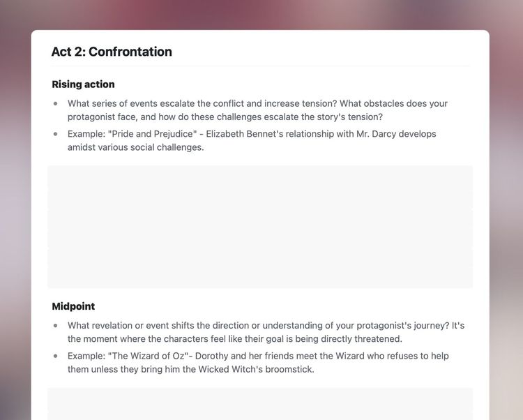This screenshot has width=523, height=420.
Task: Click the "Midpoint" heading
Action: pos(73,306)
